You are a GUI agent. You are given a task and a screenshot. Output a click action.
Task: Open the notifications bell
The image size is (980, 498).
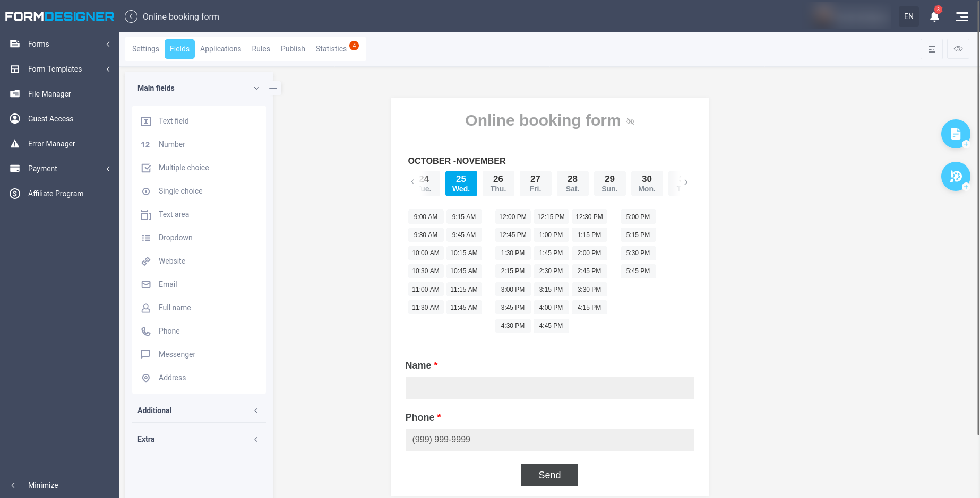[x=934, y=16]
